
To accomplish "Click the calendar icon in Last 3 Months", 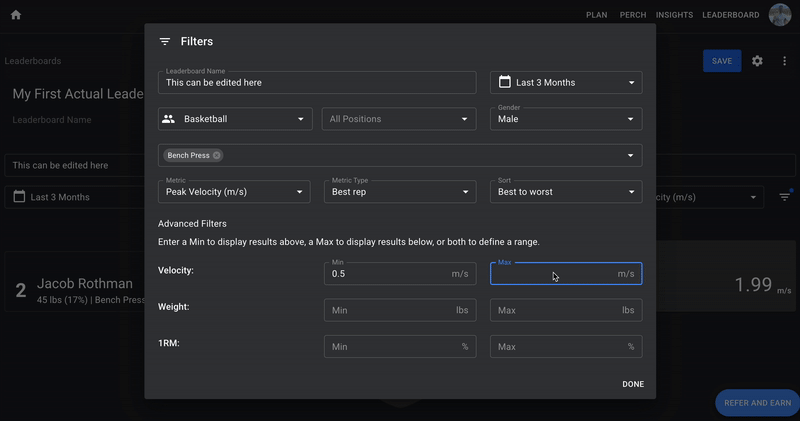I will [503, 82].
